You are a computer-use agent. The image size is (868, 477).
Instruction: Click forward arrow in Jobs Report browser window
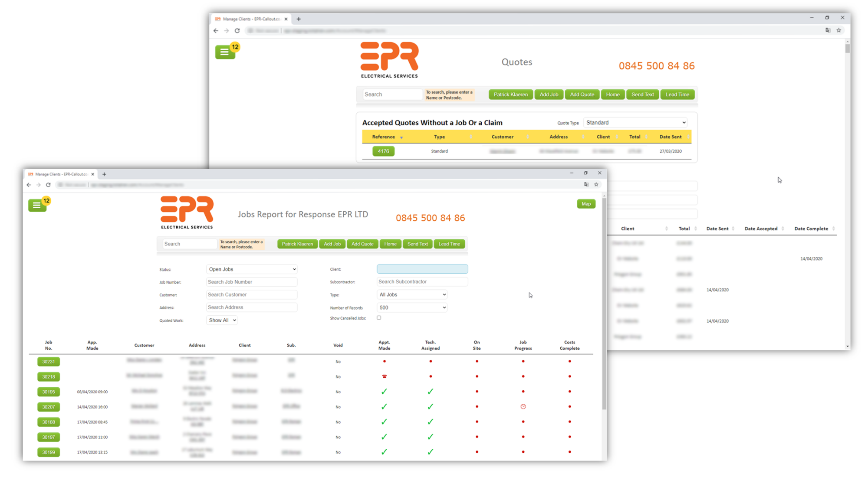[x=39, y=185]
